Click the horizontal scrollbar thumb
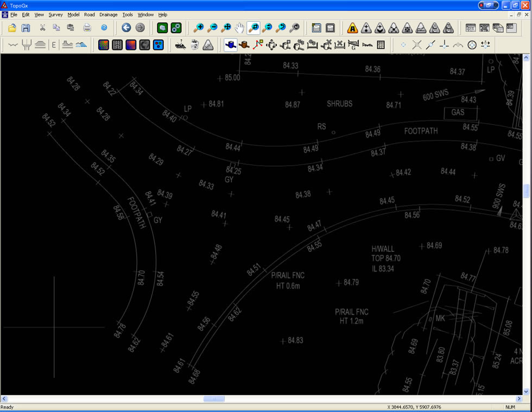The height and width of the screenshot is (412, 532). (214, 399)
